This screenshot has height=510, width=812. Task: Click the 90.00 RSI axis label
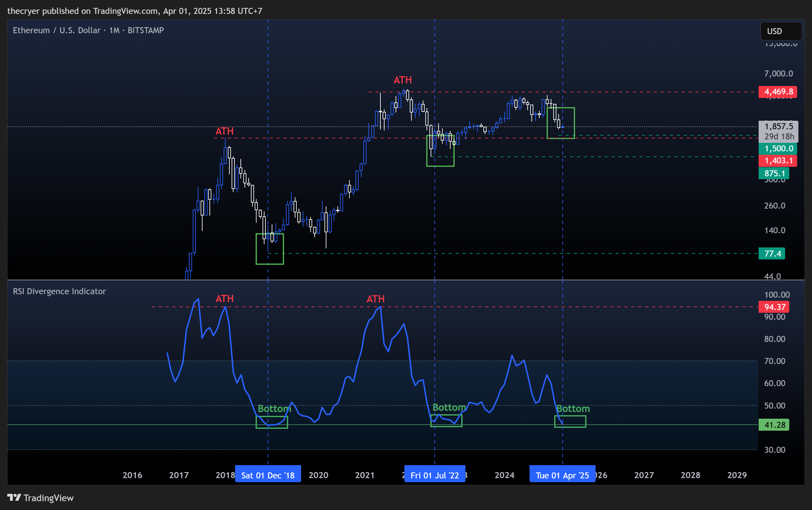[x=775, y=317]
